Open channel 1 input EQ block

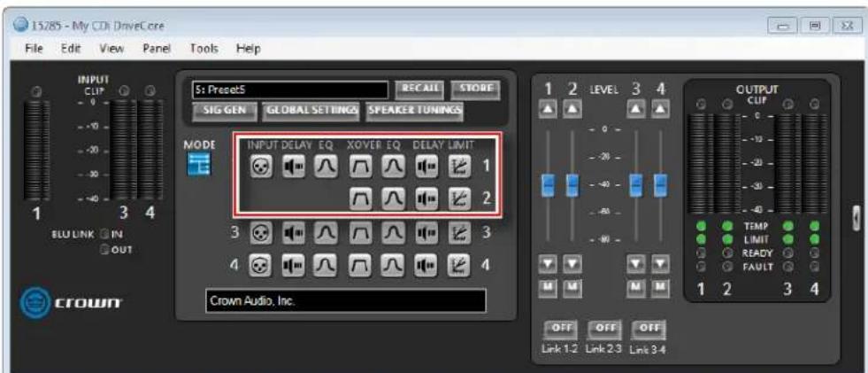point(326,167)
